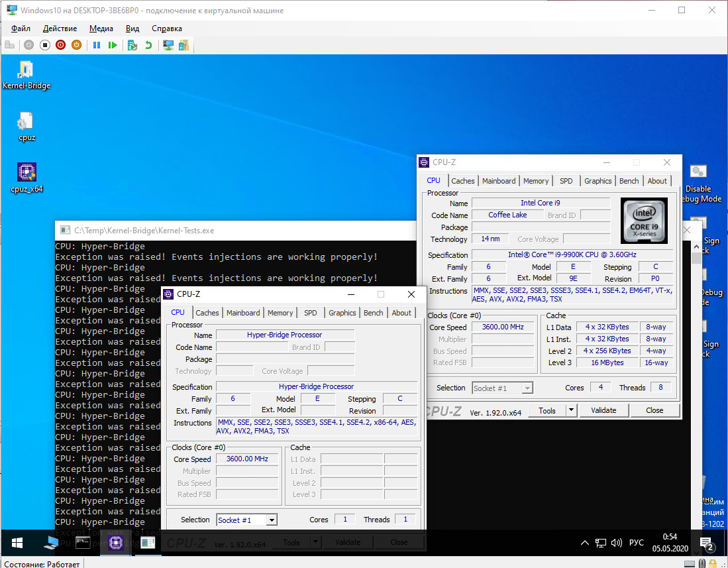The image size is (728, 568).
Task: Open the guest Windows Start menu
Action: click(17, 543)
